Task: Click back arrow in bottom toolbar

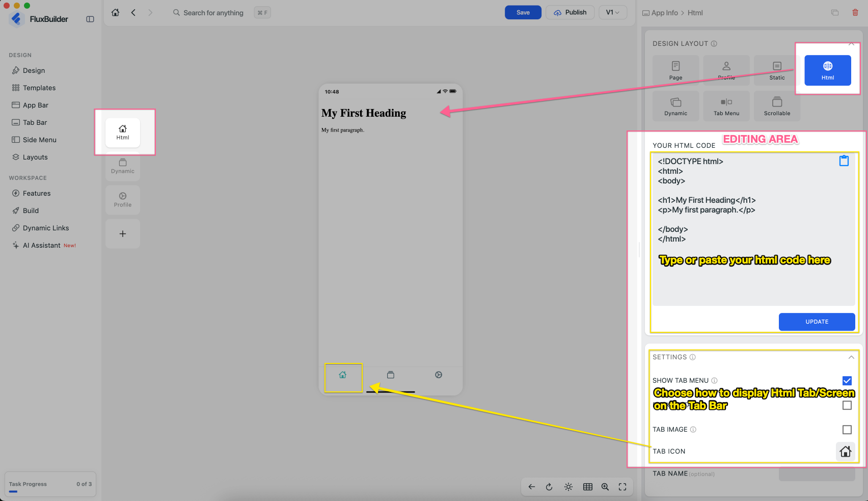Action: tap(532, 487)
